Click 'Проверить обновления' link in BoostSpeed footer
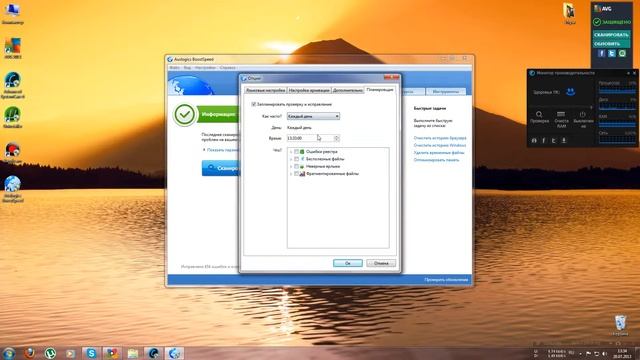The width and height of the screenshot is (640, 360). point(446,280)
